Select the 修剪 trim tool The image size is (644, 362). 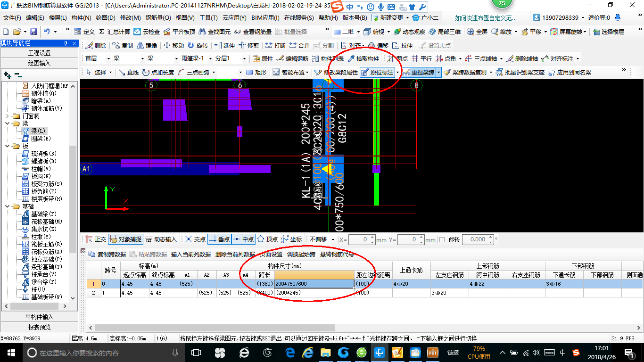pos(248,45)
